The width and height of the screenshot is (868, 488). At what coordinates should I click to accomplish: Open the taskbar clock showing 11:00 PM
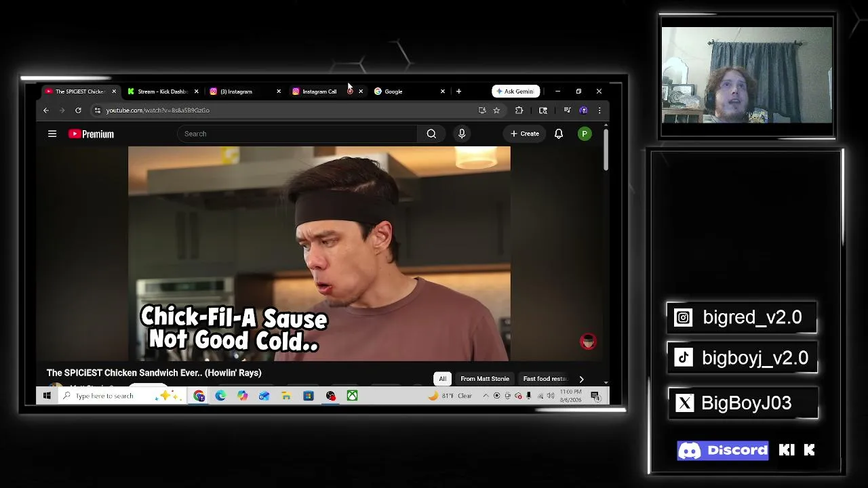pyautogui.click(x=571, y=396)
